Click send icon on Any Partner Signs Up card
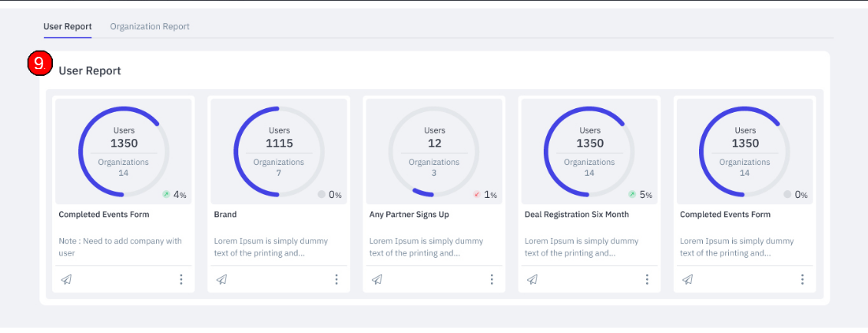The width and height of the screenshot is (868, 333). 377,279
